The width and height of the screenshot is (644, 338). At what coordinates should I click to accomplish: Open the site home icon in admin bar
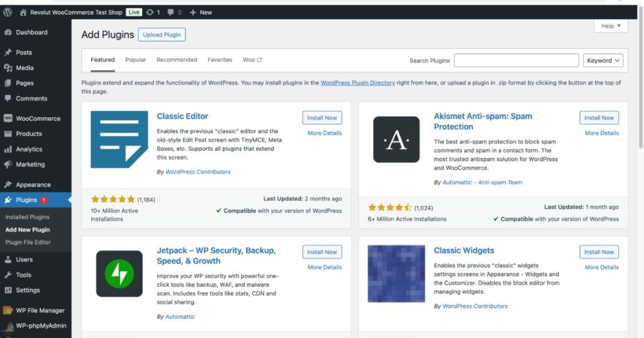coord(23,13)
